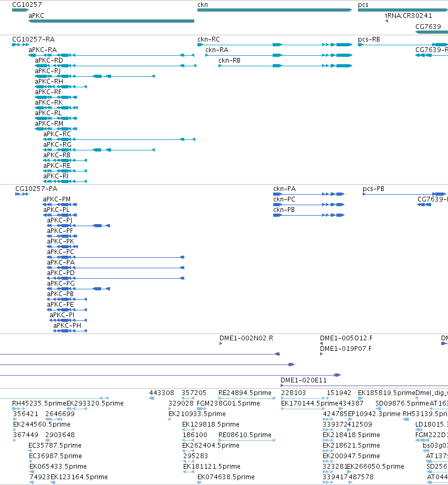Screen dimensions: 448x485
Task: Select the aPKC-RL transcript
Action: [x=48, y=113]
